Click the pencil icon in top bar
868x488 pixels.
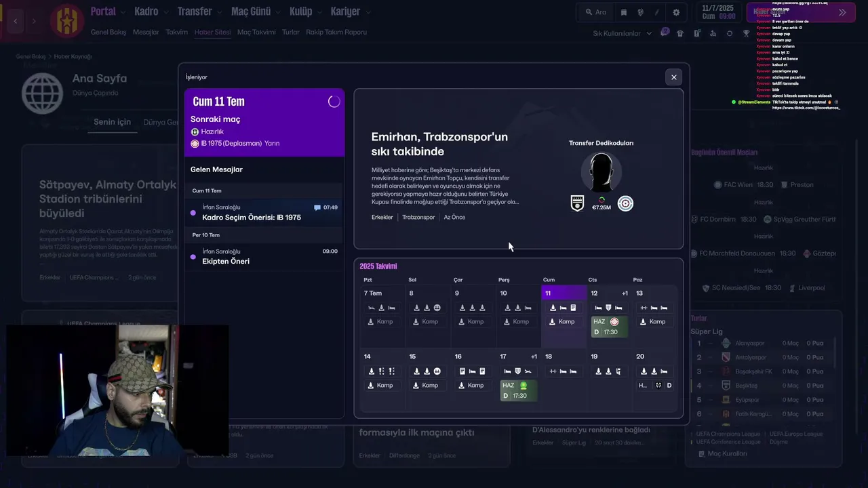(657, 12)
